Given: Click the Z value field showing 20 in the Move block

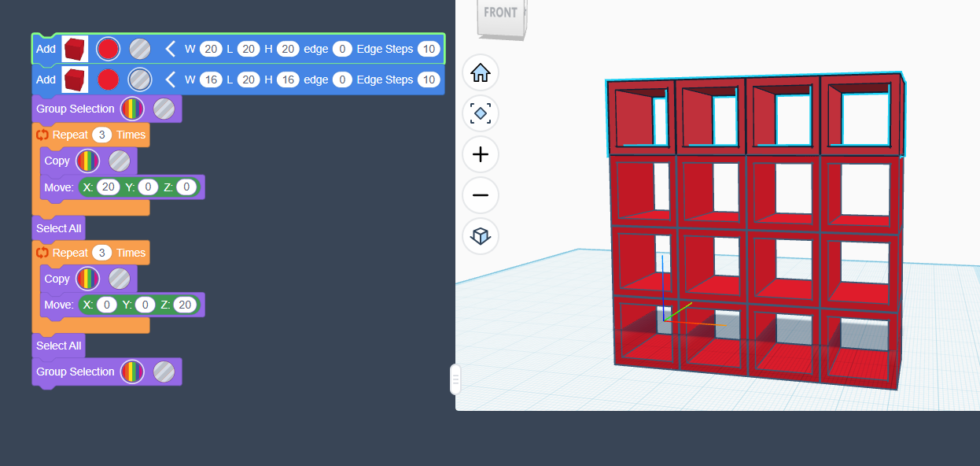Looking at the screenshot, I should coord(186,305).
